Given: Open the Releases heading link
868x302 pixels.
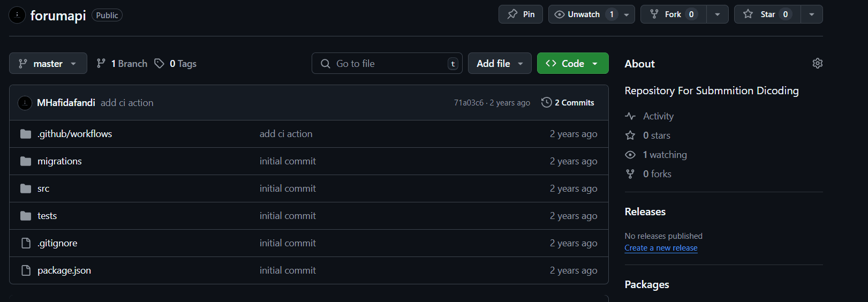Looking at the screenshot, I should (645, 212).
